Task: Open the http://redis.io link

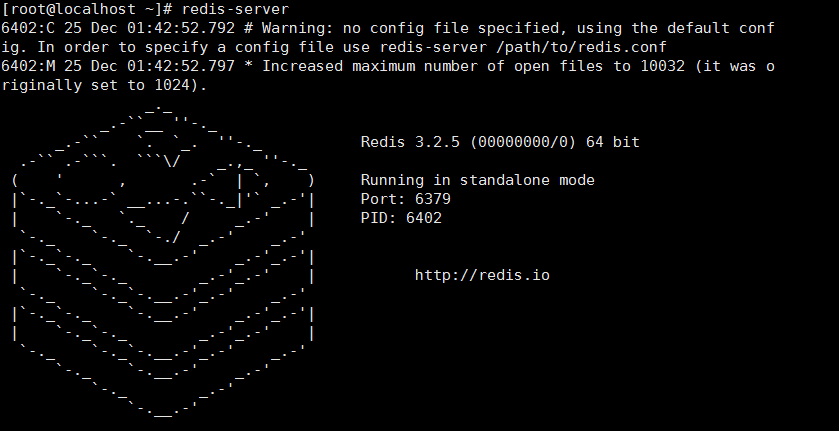Action: 482,275
